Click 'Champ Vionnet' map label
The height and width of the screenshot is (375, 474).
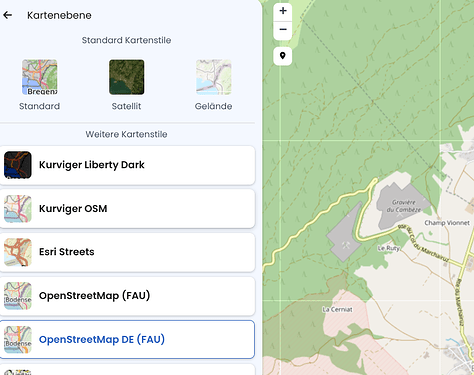[x=447, y=223]
